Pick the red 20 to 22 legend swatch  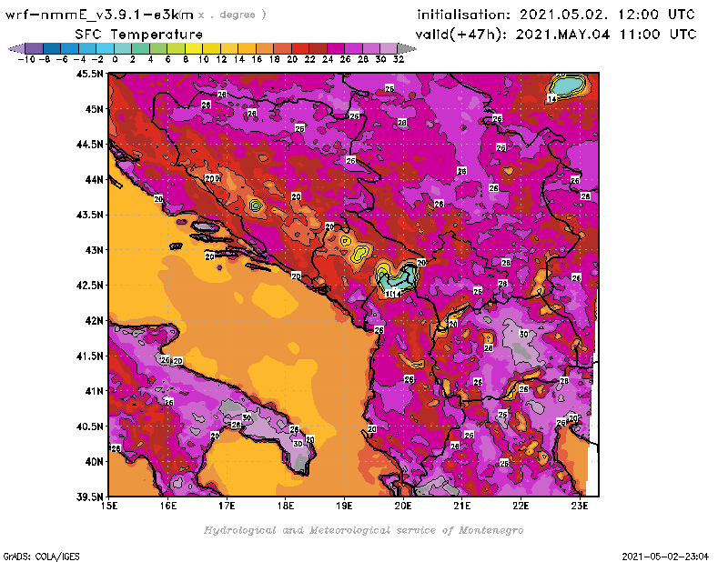pos(300,48)
